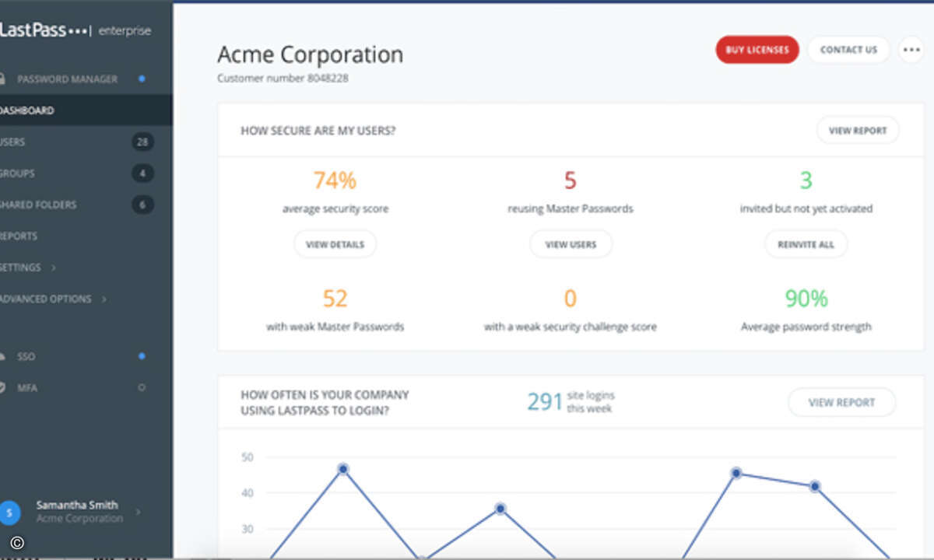Click the blue dot beside Password Manager

click(x=142, y=79)
